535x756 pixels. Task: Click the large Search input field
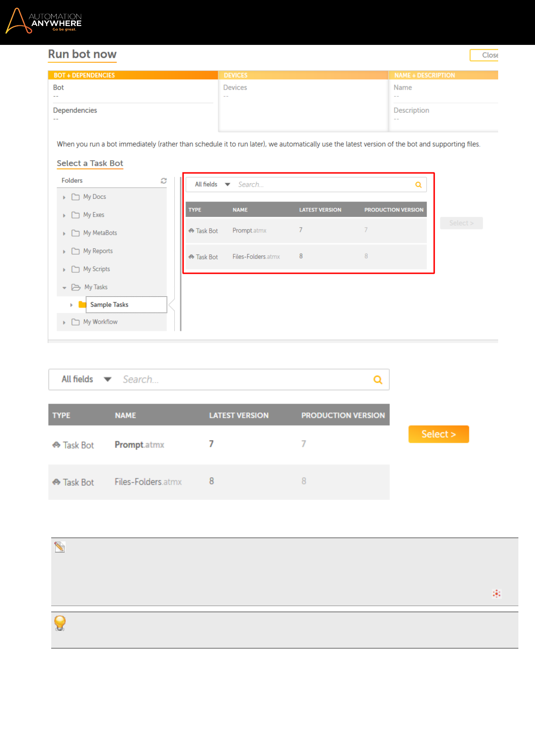[x=245, y=380]
